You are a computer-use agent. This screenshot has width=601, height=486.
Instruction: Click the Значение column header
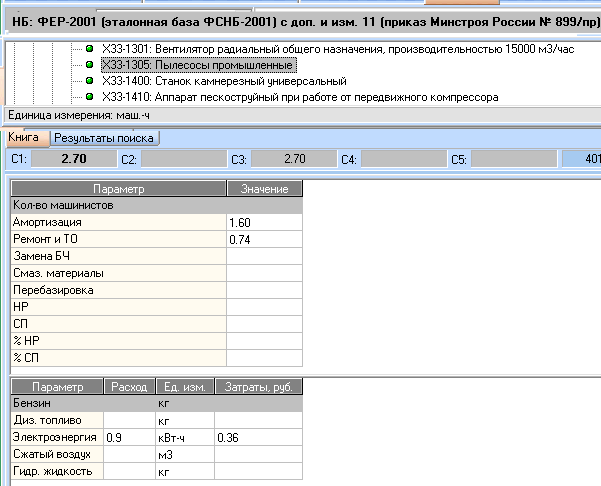265,189
